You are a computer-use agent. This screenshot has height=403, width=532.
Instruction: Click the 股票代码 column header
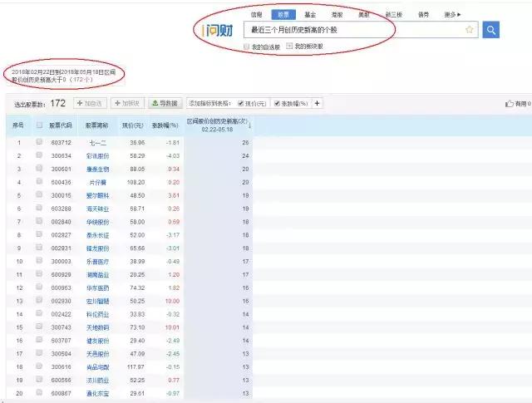61,125
